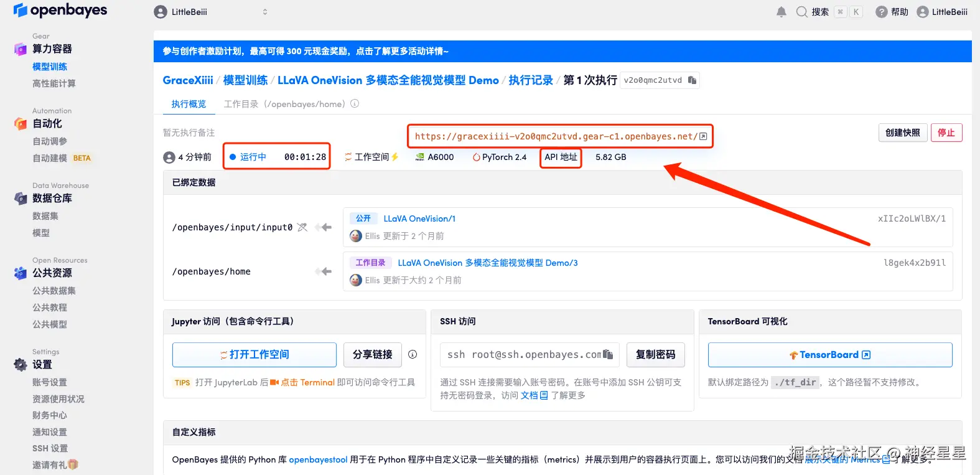980x475 pixels.
Task: Go to 自动建模 BETA
Action: click(62, 158)
